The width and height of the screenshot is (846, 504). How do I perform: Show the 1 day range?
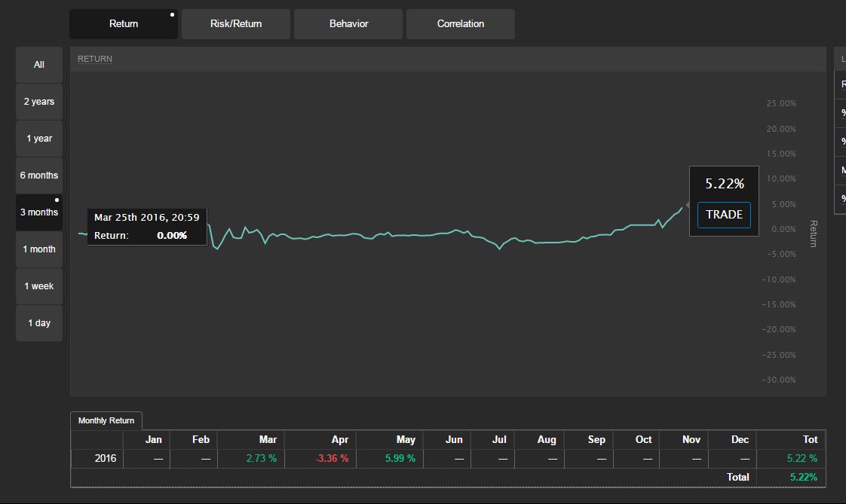tap(39, 323)
